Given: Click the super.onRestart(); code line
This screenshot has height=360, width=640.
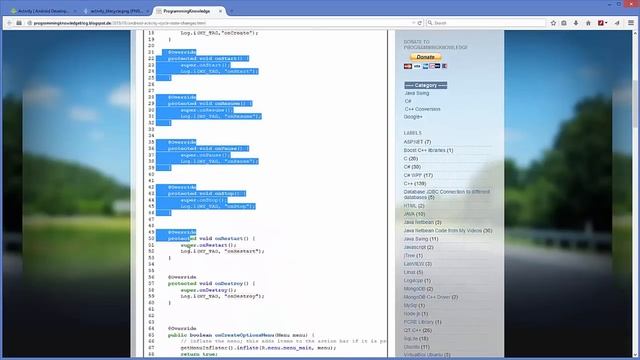Looking at the screenshot, I should pos(208,245).
